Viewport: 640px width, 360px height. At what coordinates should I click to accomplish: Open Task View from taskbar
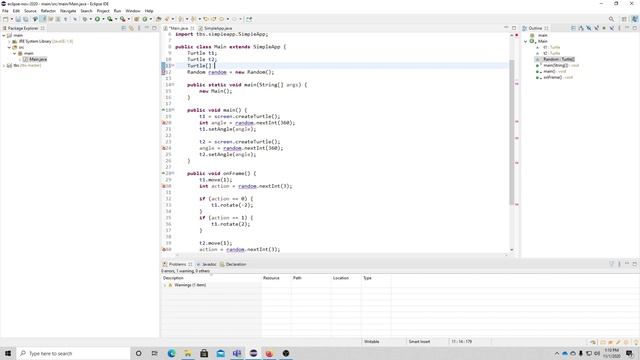tap(154, 353)
